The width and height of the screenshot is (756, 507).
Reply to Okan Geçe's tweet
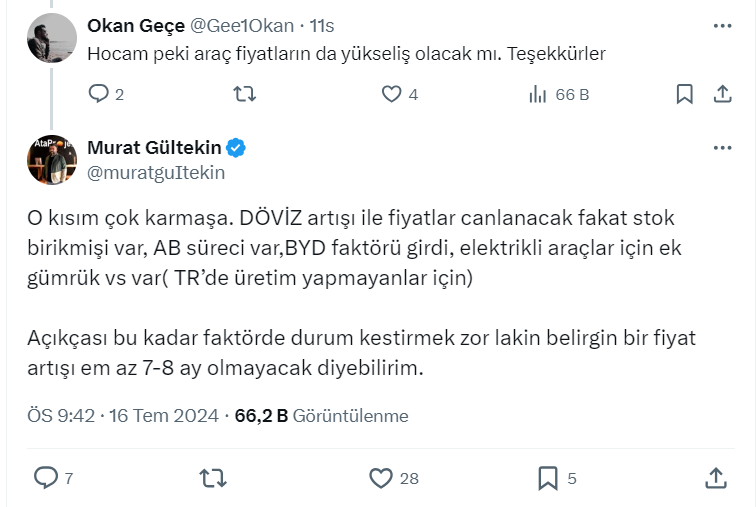pyautogui.click(x=98, y=94)
